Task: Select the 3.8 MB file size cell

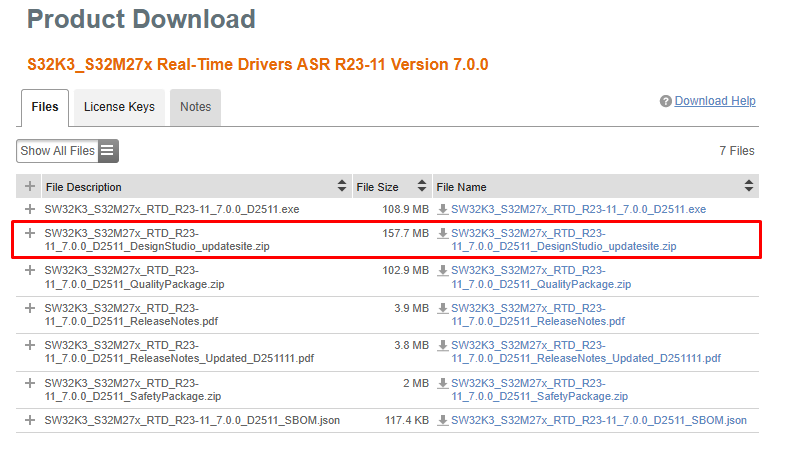Action: (x=411, y=346)
